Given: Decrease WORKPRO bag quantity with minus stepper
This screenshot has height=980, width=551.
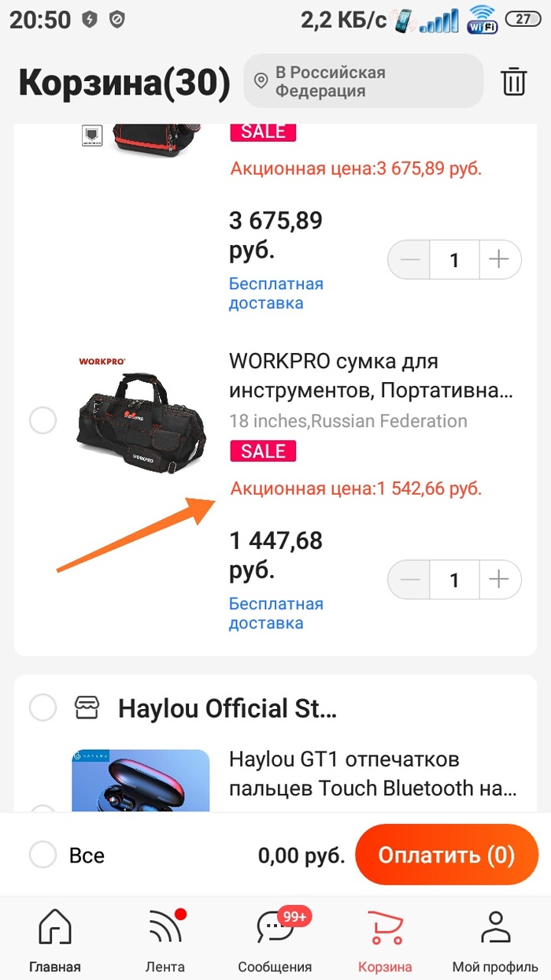Looking at the screenshot, I should click(x=409, y=580).
